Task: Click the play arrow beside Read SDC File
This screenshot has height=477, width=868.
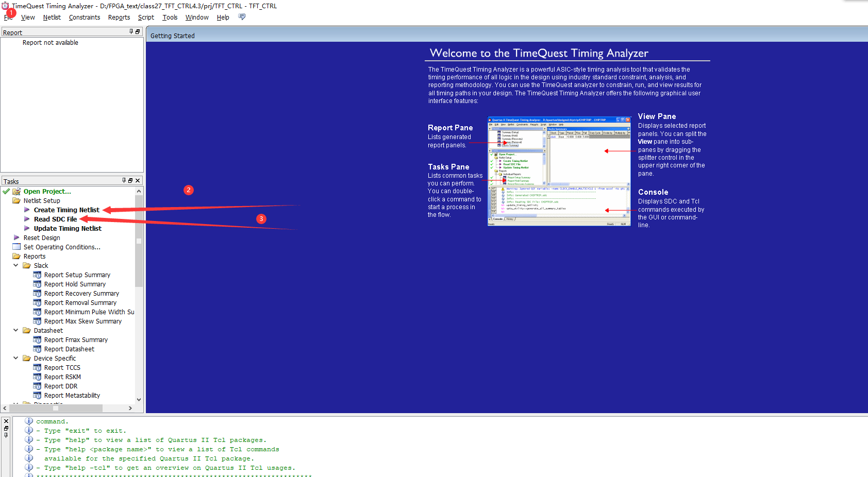Action: pyautogui.click(x=27, y=219)
